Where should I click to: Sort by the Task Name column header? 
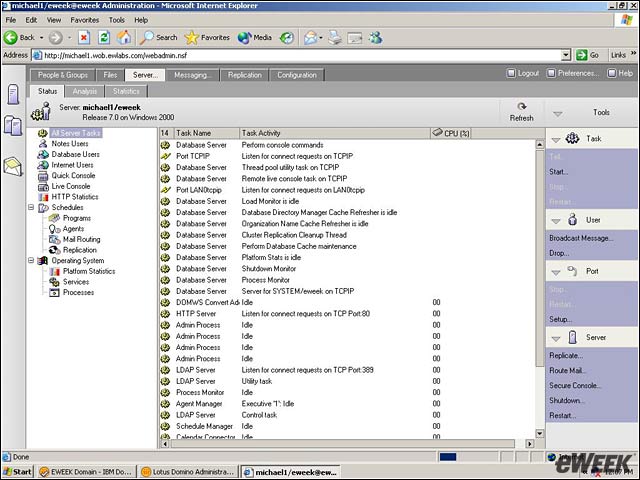(x=206, y=133)
